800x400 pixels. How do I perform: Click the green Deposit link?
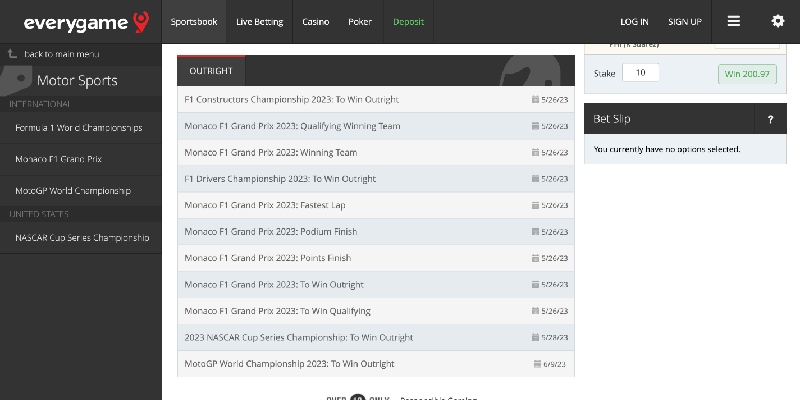pyautogui.click(x=408, y=21)
